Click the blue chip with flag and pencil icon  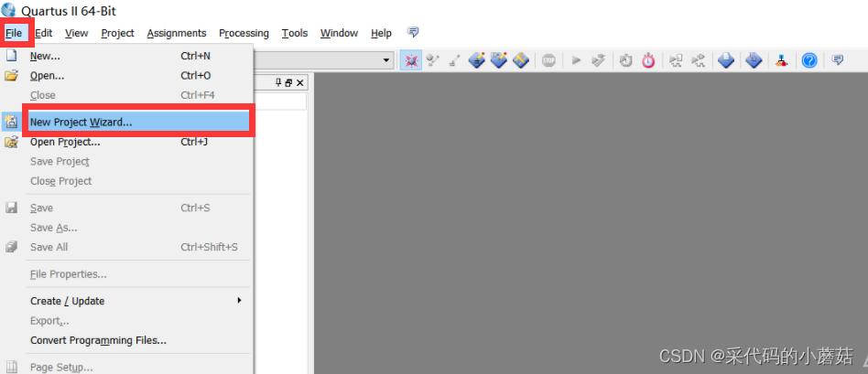click(499, 59)
